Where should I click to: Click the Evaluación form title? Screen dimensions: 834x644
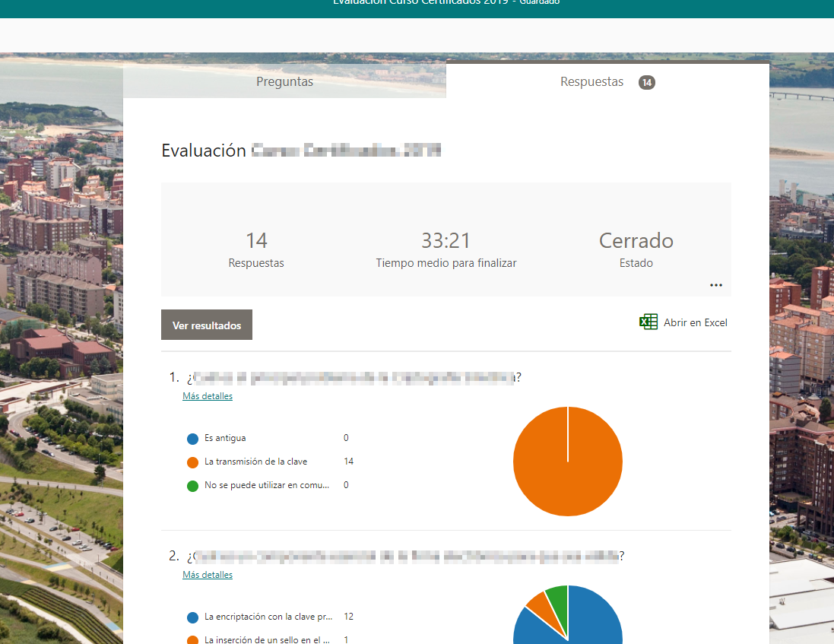tap(301, 151)
